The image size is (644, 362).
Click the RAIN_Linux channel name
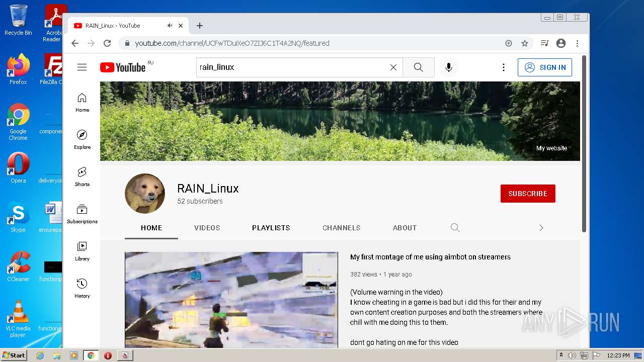pyautogui.click(x=208, y=189)
